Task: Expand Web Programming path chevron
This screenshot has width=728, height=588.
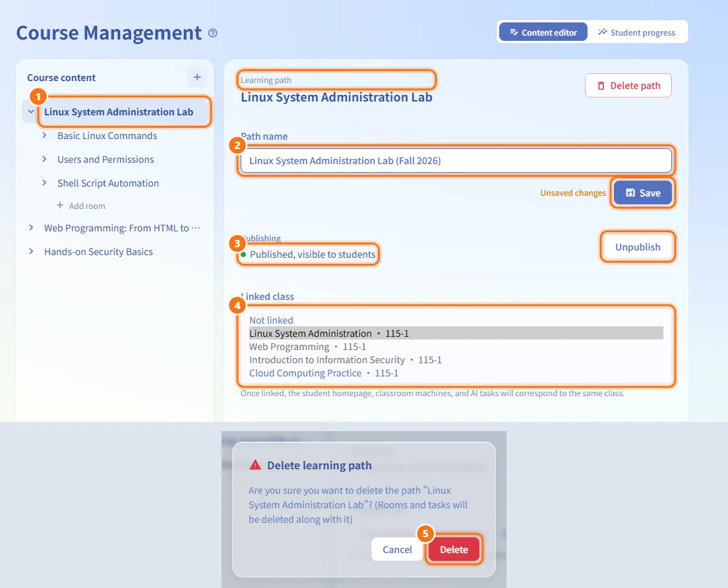Action: [30, 227]
